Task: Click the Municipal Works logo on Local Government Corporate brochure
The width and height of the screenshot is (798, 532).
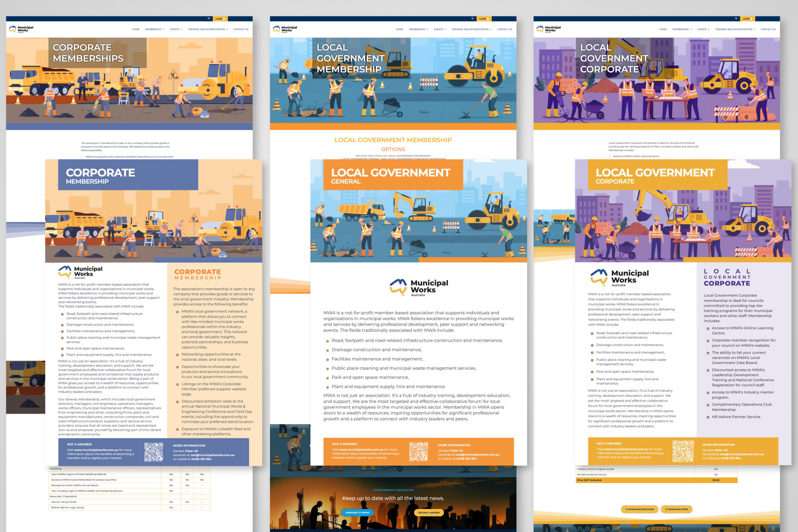Action: click(x=619, y=278)
